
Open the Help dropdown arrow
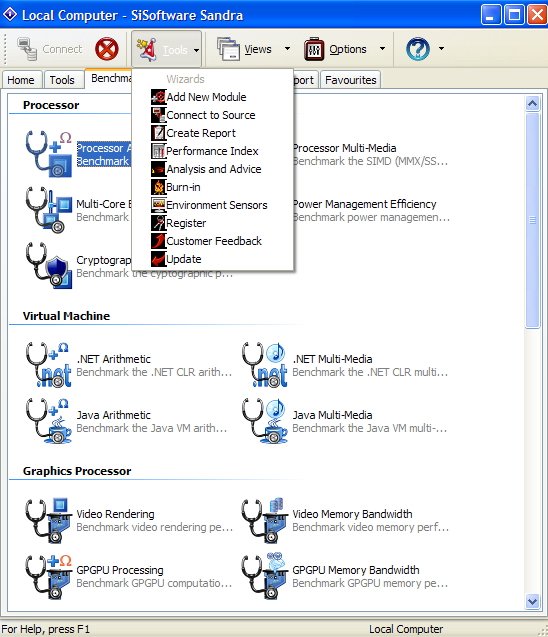(x=441, y=49)
